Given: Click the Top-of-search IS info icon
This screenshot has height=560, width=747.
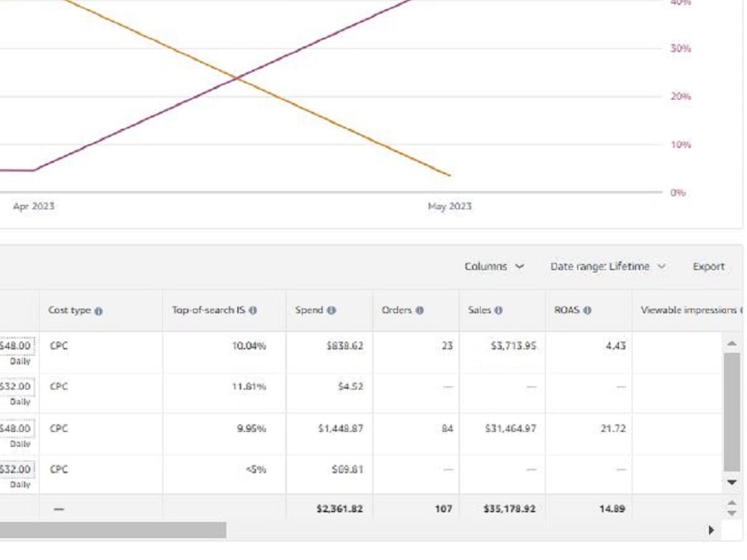Looking at the screenshot, I should tap(253, 311).
